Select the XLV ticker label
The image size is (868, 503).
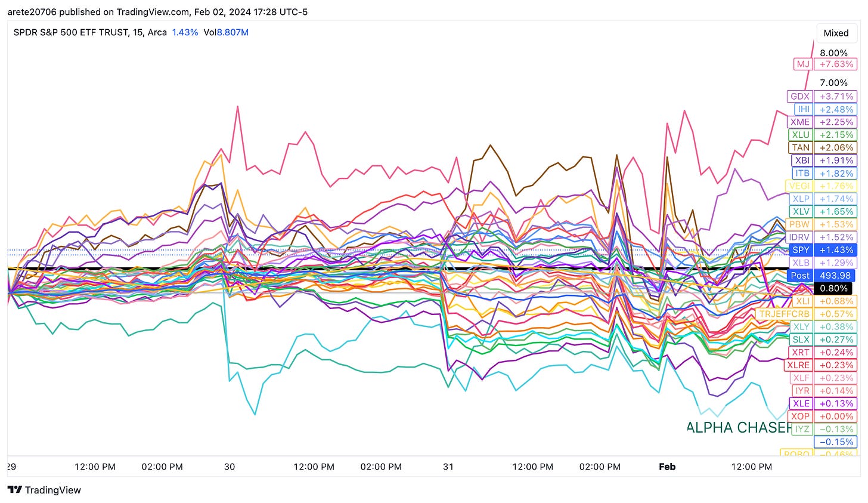point(801,211)
